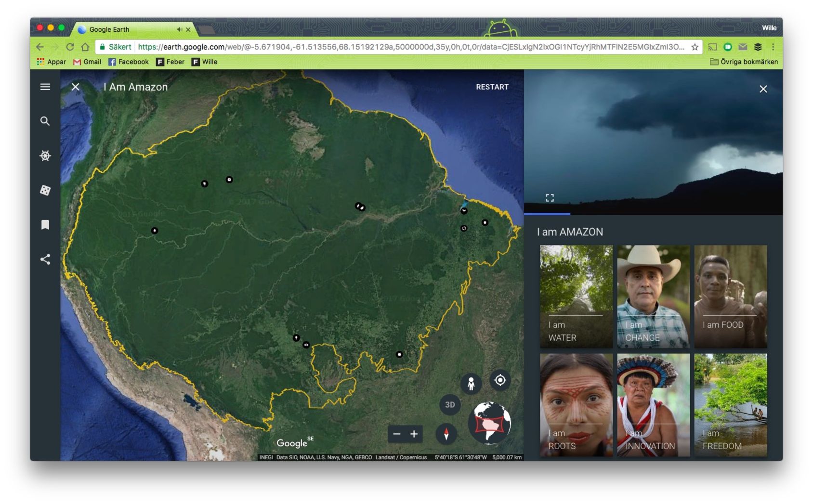Image resolution: width=813 pixels, height=504 pixels.
Task: Open Appar apps bookmark
Action: point(51,62)
